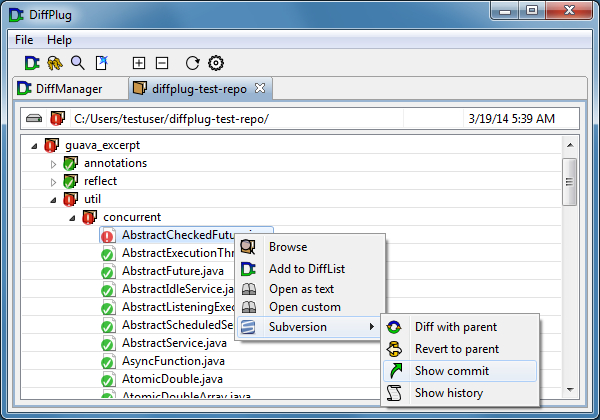Select AbstractFuture.java
This screenshot has height=420, width=600.
[173, 271]
